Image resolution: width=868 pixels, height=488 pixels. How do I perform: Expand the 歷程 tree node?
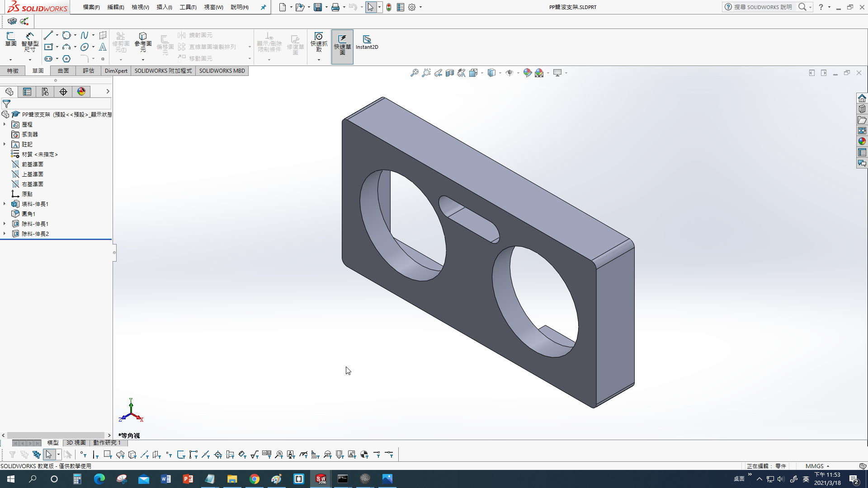tap(5, 124)
